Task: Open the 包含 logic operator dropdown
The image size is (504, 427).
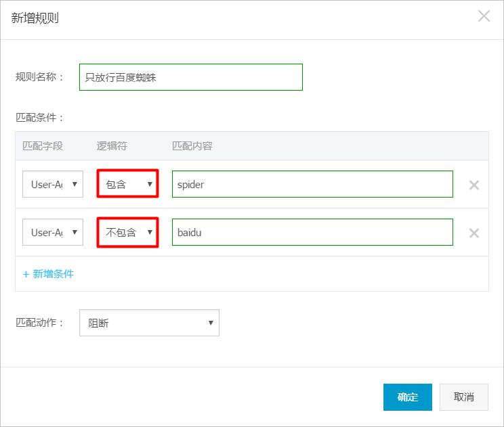Action: click(127, 183)
